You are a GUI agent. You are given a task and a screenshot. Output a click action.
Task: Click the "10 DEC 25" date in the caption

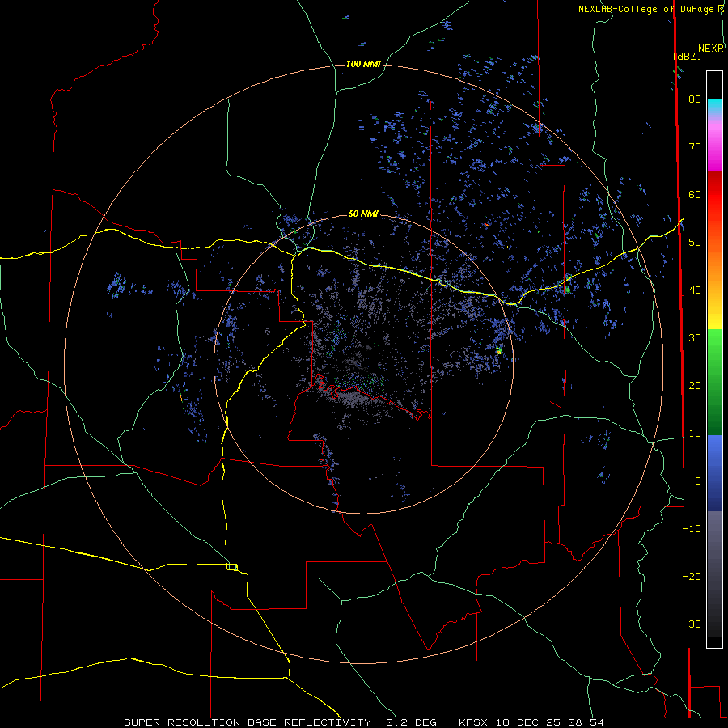pos(528,722)
